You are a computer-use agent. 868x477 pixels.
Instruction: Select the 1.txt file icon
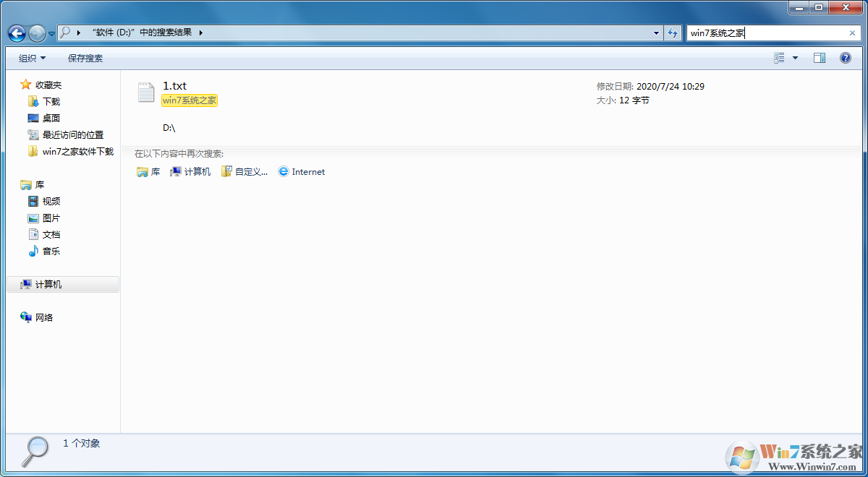[x=145, y=92]
